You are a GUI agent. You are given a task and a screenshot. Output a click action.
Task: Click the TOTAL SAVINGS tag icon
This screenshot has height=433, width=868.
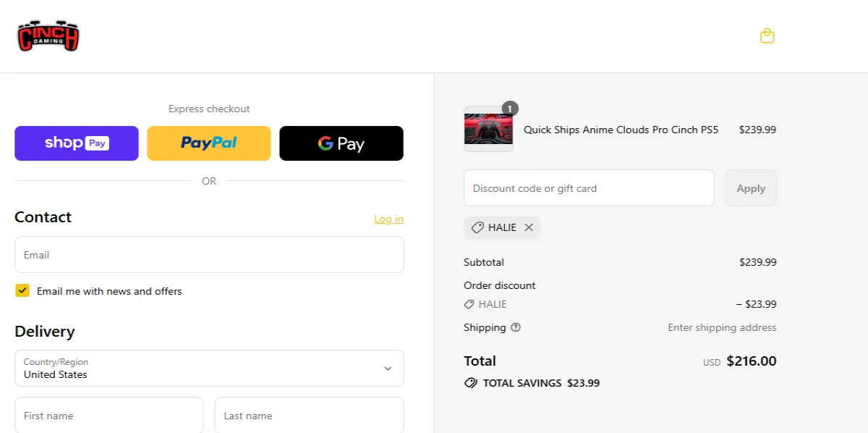(x=472, y=383)
